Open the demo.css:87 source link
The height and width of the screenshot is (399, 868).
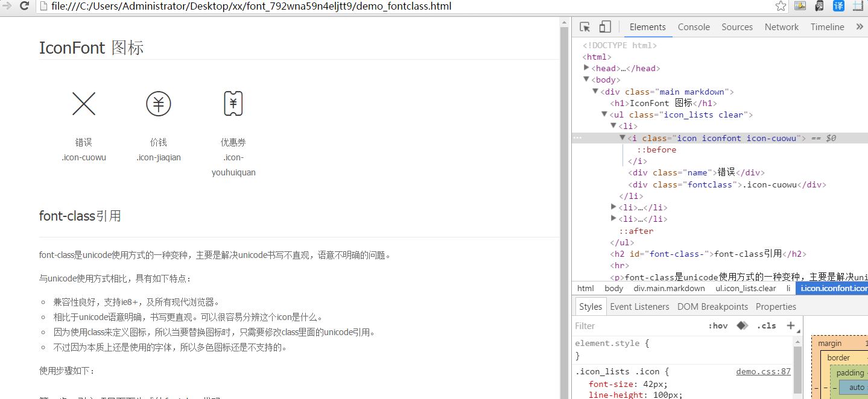[x=763, y=372]
